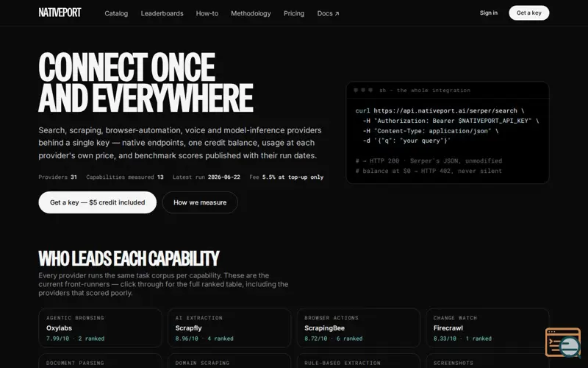Open the Rule-Based Extraction card

358,361
